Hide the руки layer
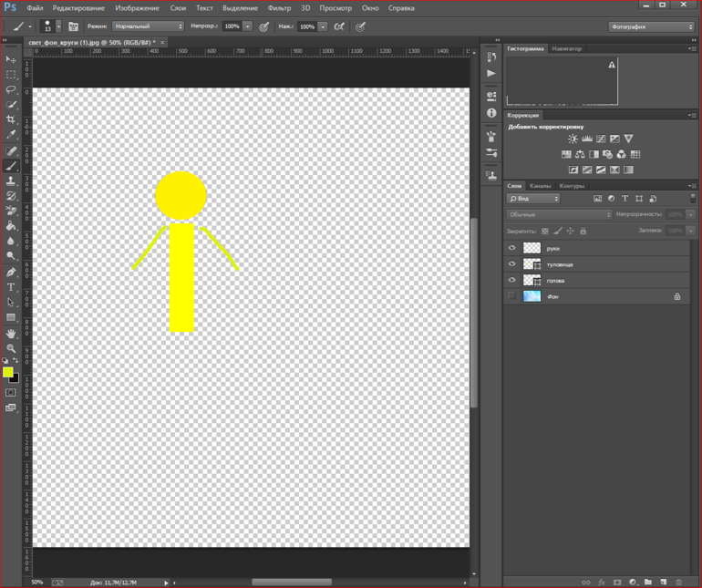The height and width of the screenshot is (588, 702). 512,248
